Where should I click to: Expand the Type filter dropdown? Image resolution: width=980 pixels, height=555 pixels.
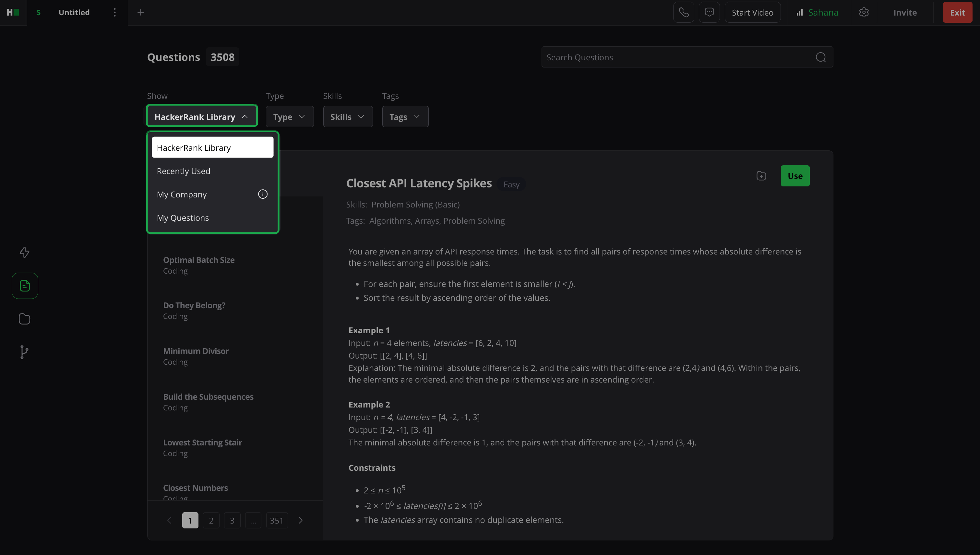pos(289,117)
